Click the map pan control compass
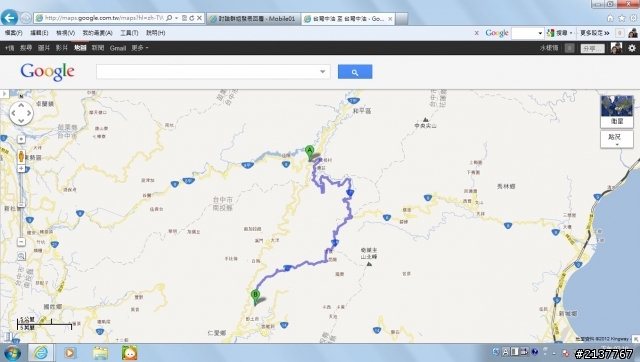The height and width of the screenshot is (362, 640). point(21,113)
